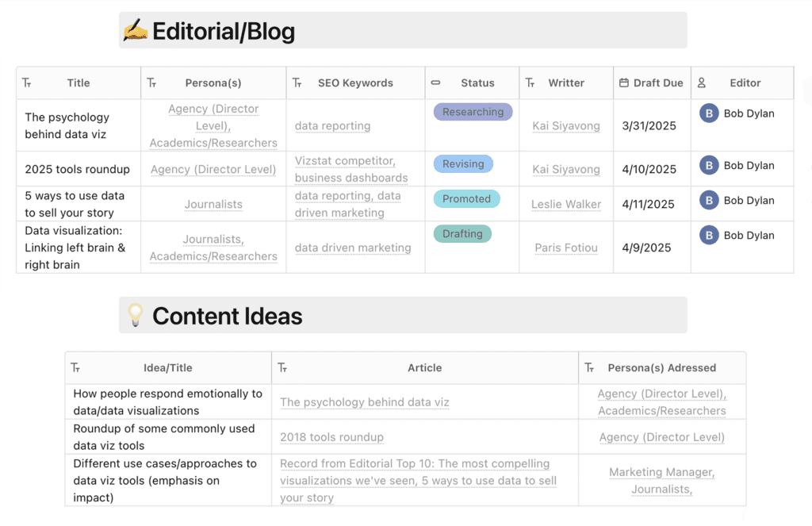Viewport: 812px width, 526px height.
Task: Click the text icon beside Article header
Action: click(x=282, y=367)
